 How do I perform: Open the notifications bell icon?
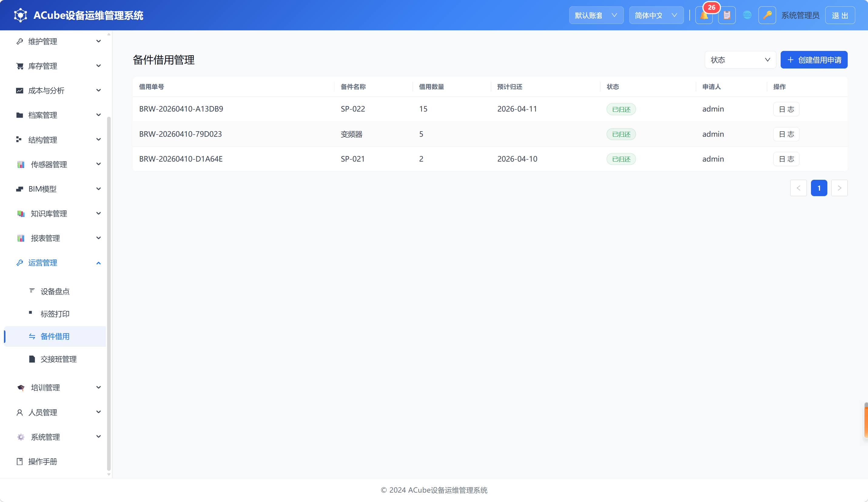[704, 15]
